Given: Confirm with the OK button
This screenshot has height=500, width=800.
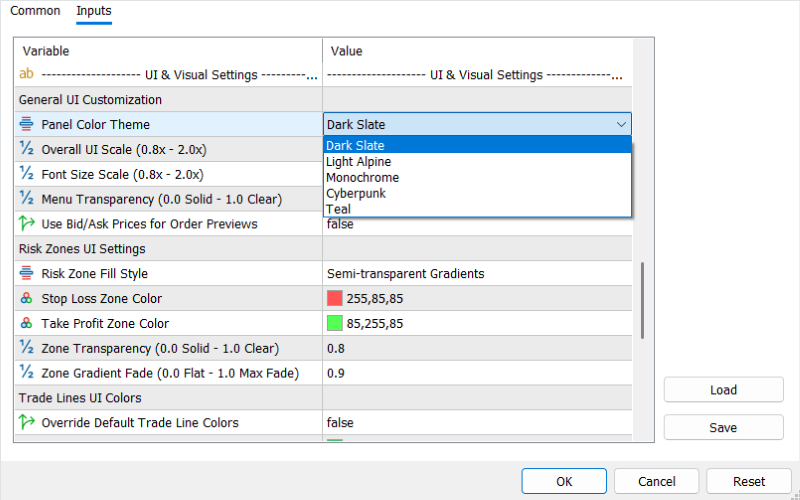Looking at the screenshot, I should tap(564, 481).
